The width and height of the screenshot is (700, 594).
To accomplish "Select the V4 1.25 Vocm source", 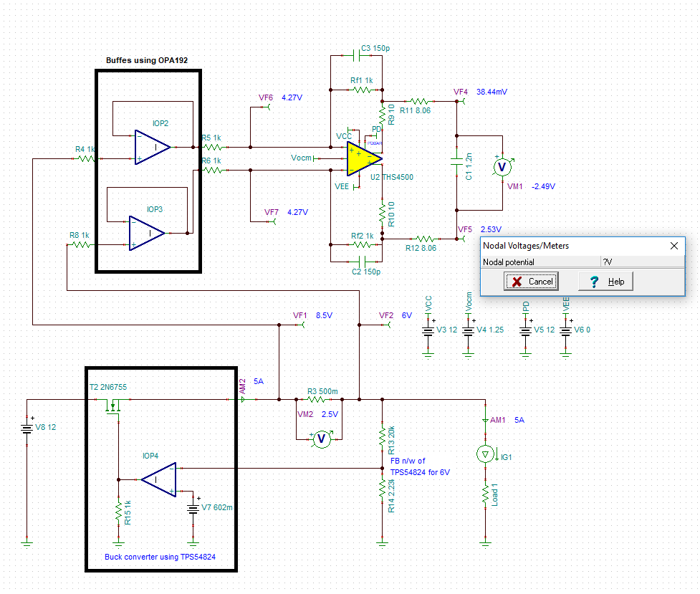I will point(468,331).
